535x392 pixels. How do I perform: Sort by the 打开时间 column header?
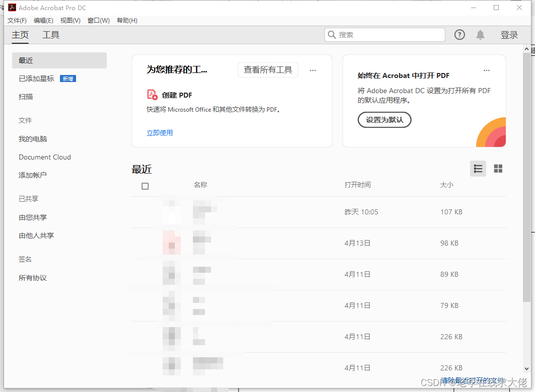pos(358,185)
